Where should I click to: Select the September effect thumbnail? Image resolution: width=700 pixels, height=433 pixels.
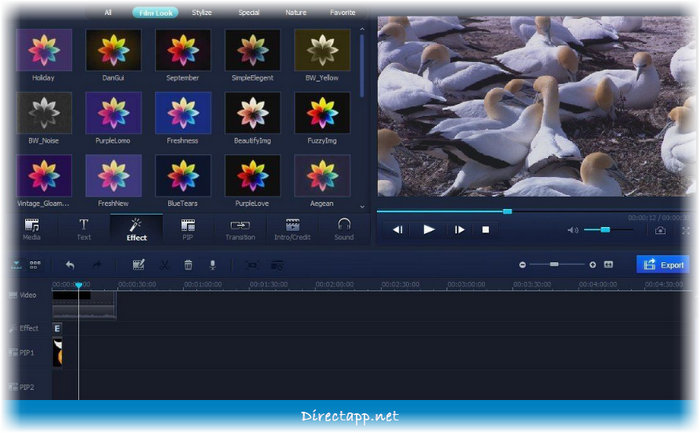click(x=183, y=50)
